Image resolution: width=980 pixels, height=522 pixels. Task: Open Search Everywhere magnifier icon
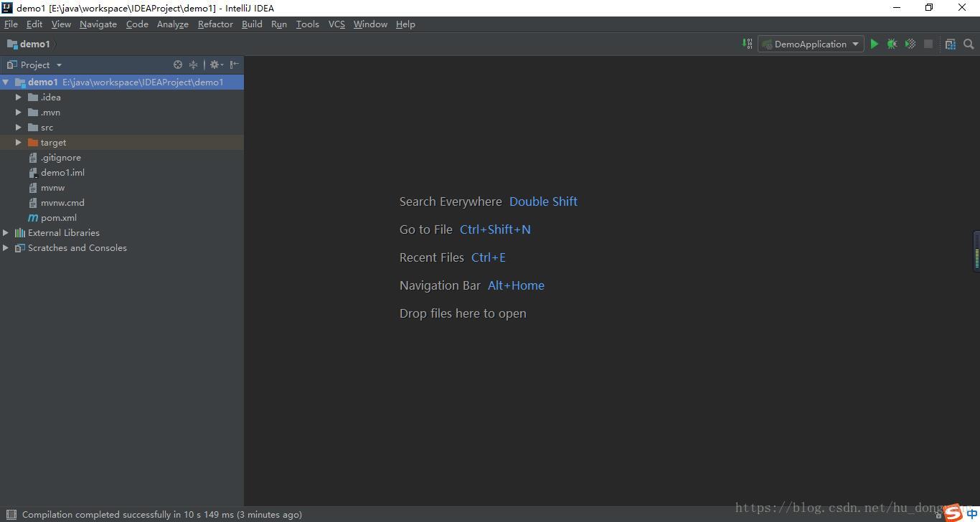969,44
